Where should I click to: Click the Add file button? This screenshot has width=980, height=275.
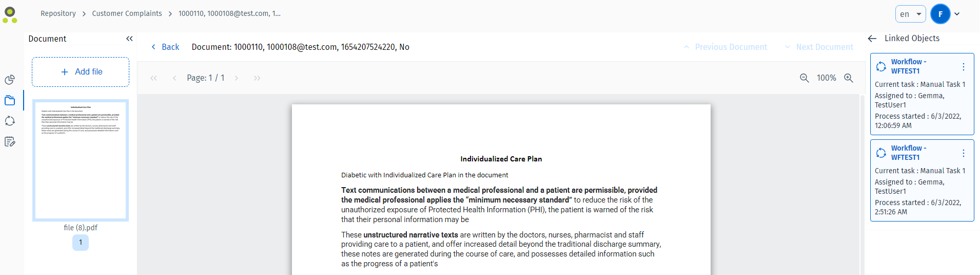(81, 72)
